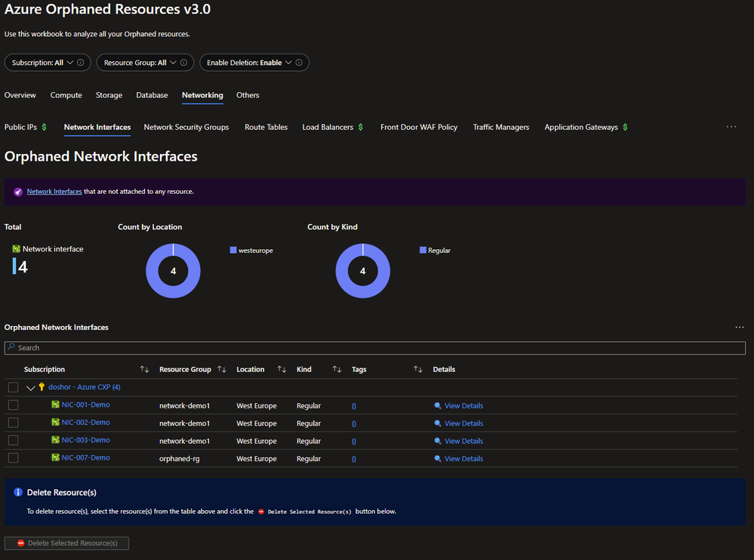Click the Count by Kind donut chart
Image resolution: width=754 pixels, height=560 pixels.
click(362, 271)
